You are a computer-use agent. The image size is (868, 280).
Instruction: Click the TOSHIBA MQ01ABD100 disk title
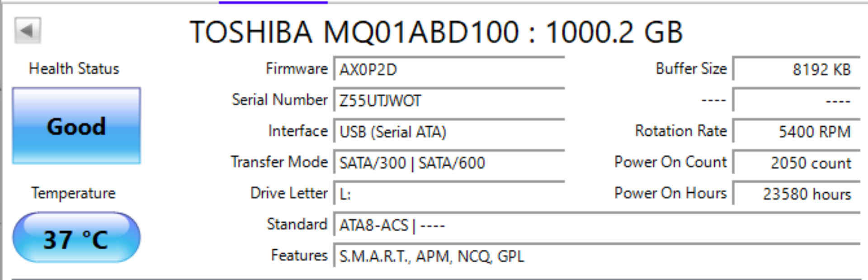click(436, 33)
